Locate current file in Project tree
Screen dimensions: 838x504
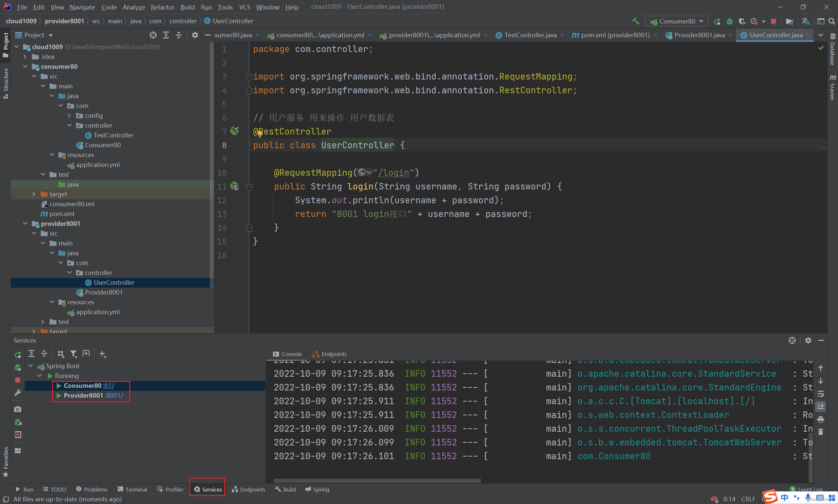click(x=153, y=35)
